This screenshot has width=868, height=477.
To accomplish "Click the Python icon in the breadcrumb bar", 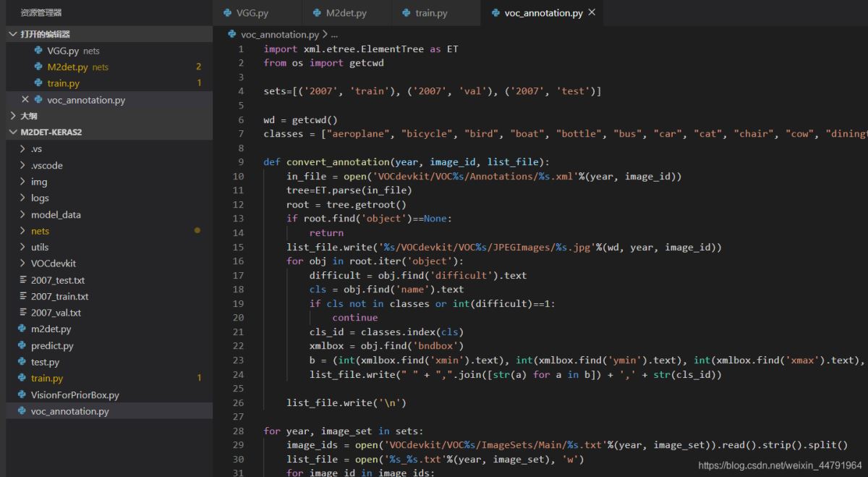I will pos(232,34).
